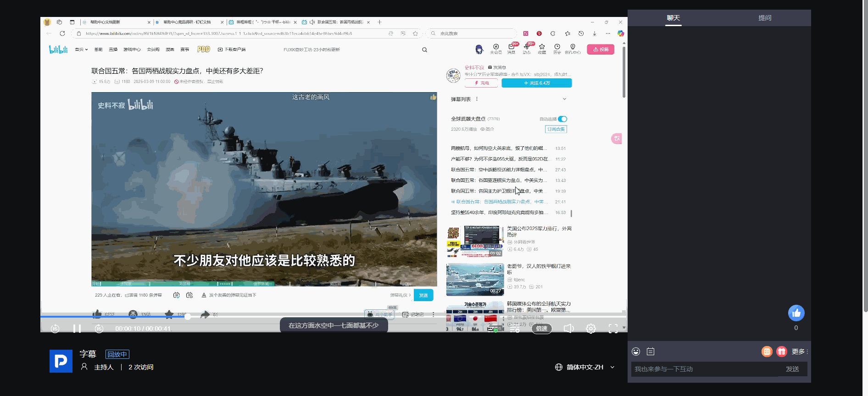Open the notes icon beside emoji
Viewport: 868px width, 396px height.
pyautogui.click(x=651, y=352)
